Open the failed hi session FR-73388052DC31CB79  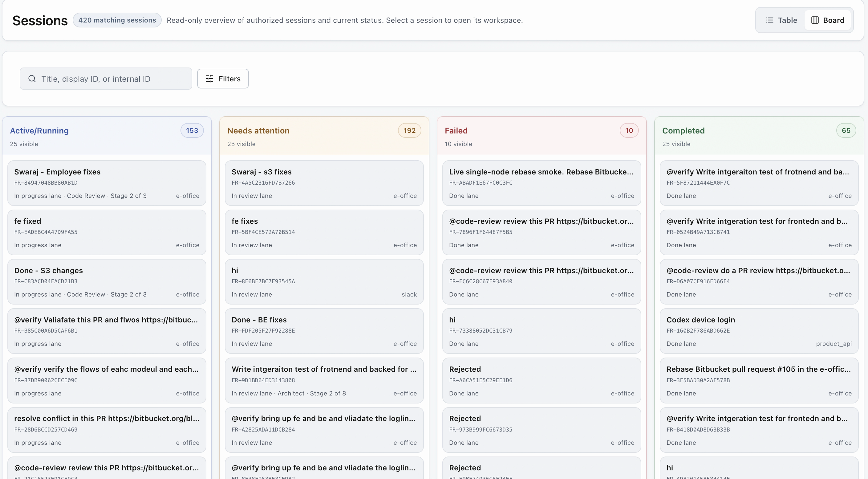click(541, 331)
